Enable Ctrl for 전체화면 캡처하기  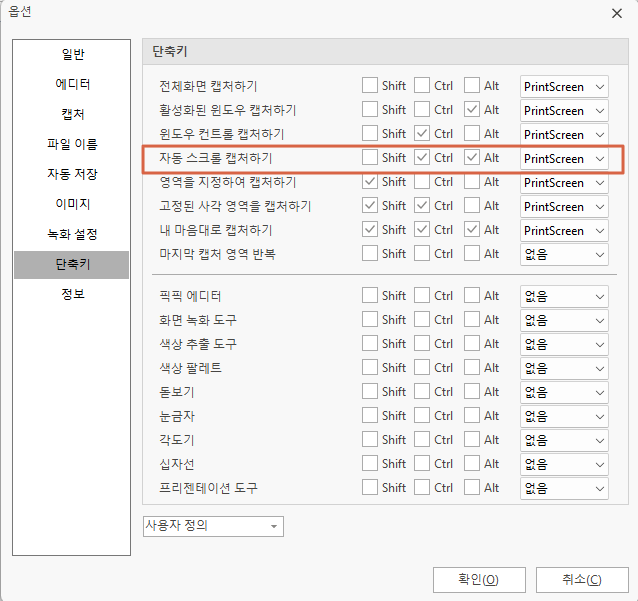(x=422, y=85)
